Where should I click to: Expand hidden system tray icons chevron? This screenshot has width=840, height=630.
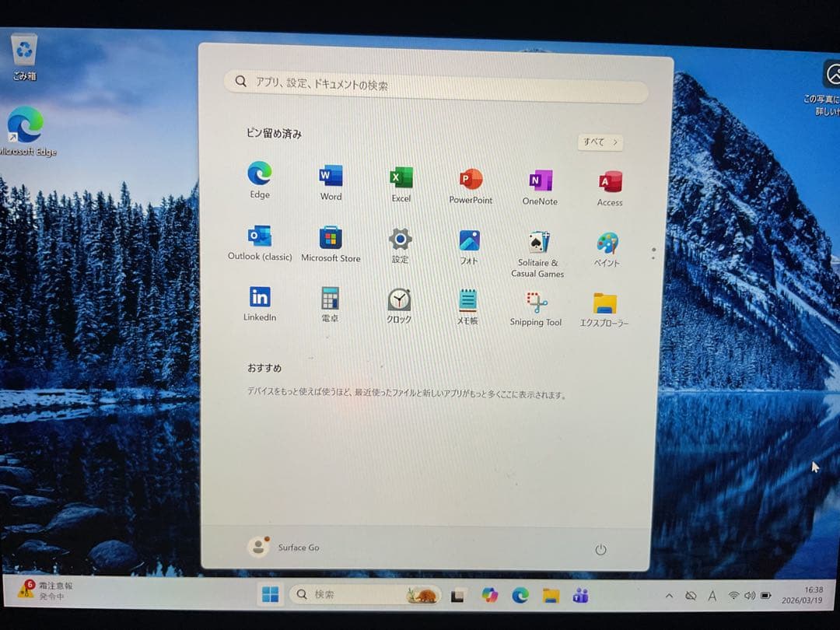click(x=669, y=596)
